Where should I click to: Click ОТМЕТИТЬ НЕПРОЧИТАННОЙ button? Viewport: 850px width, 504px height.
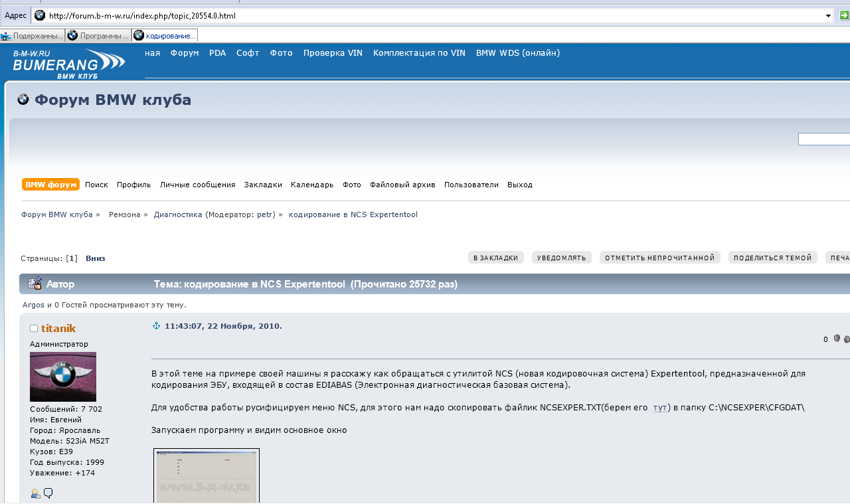pos(660,258)
